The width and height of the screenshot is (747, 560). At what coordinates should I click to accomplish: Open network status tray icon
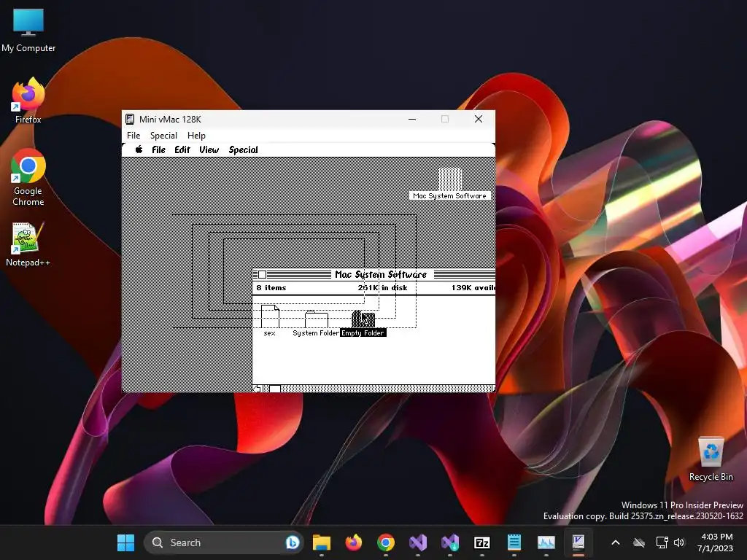coord(662,542)
